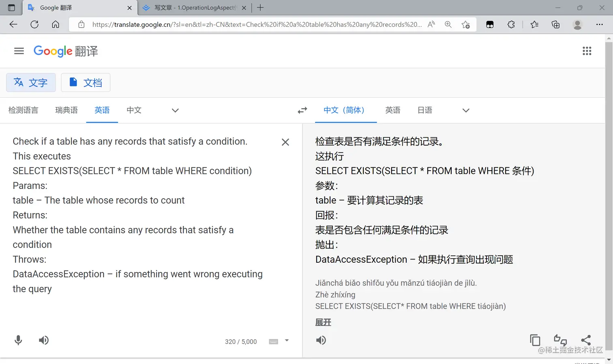Click the address bar URL field
The width and height of the screenshot is (613, 364).
pyautogui.click(x=257, y=24)
